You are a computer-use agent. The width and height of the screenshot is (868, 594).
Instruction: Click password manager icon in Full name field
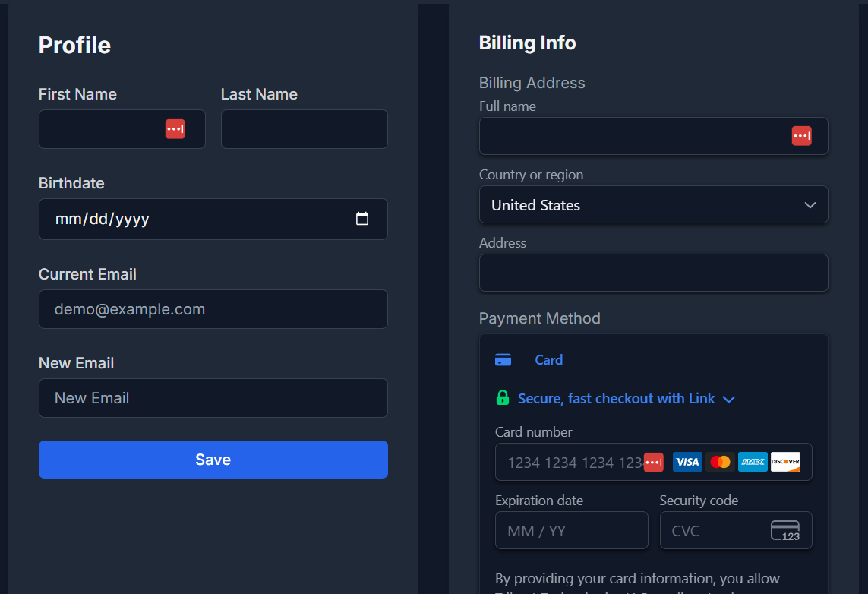pos(801,136)
